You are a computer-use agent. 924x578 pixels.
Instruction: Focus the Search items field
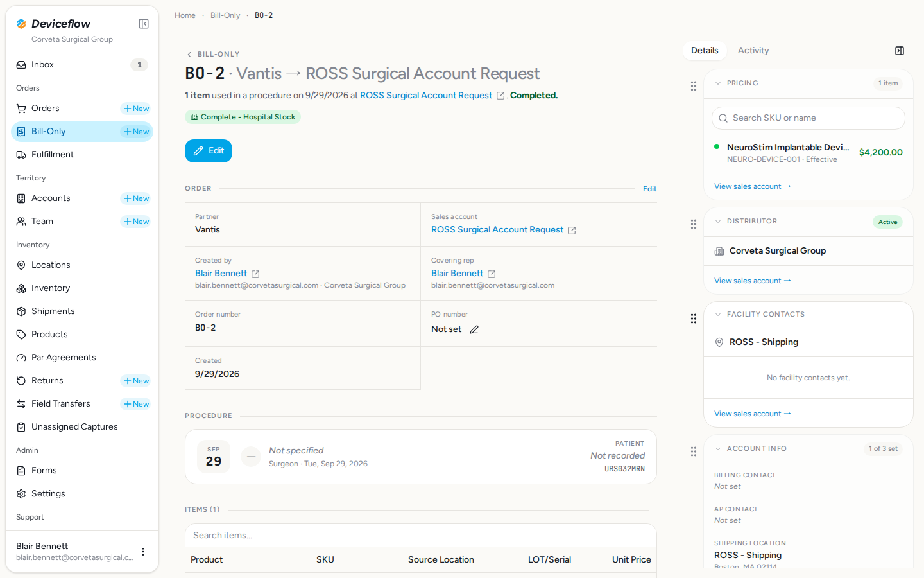[x=421, y=536]
